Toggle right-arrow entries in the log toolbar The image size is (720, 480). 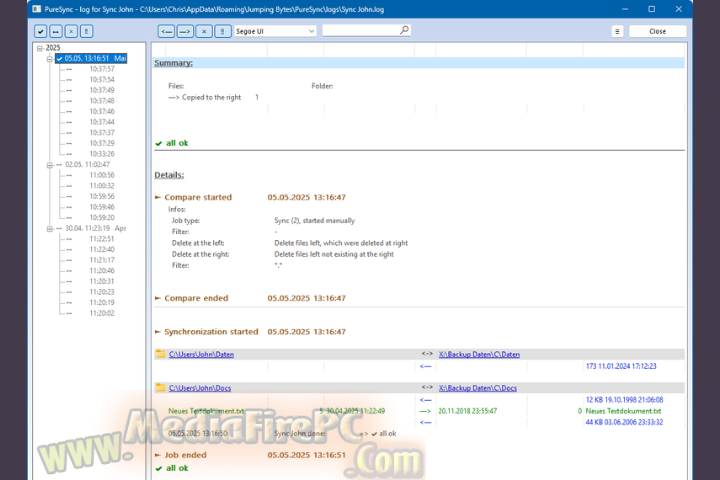click(185, 31)
